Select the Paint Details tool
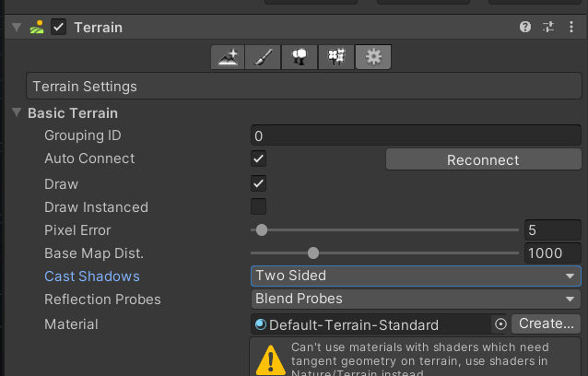588x376 pixels. click(336, 57)
